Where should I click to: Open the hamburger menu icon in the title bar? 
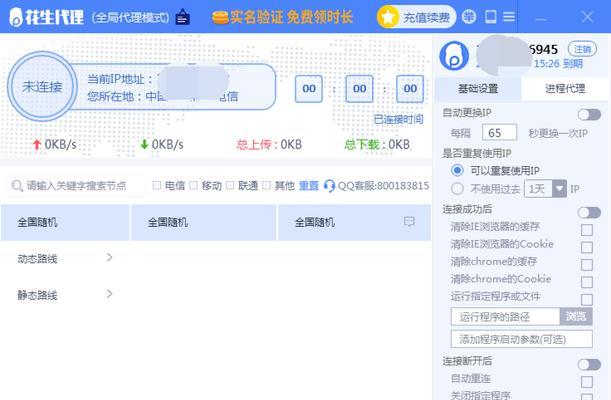coord(509,17)
